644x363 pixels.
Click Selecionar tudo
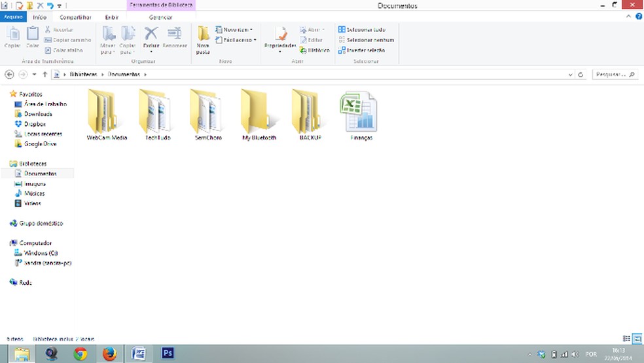pyautogui.click(x=362, y=29)
